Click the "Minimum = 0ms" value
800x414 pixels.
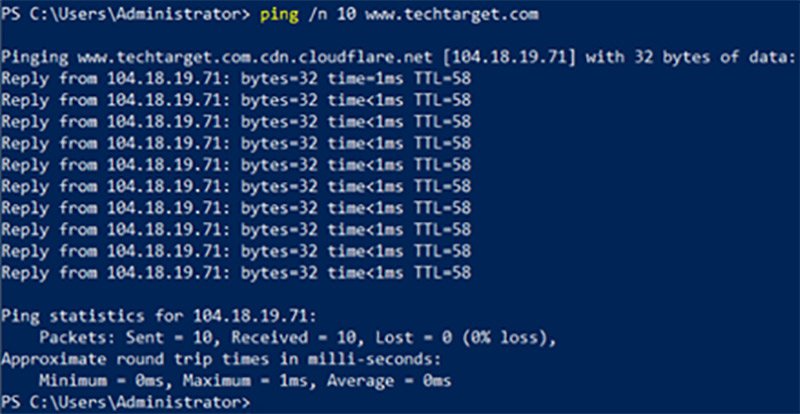click(x=97, y=381)
